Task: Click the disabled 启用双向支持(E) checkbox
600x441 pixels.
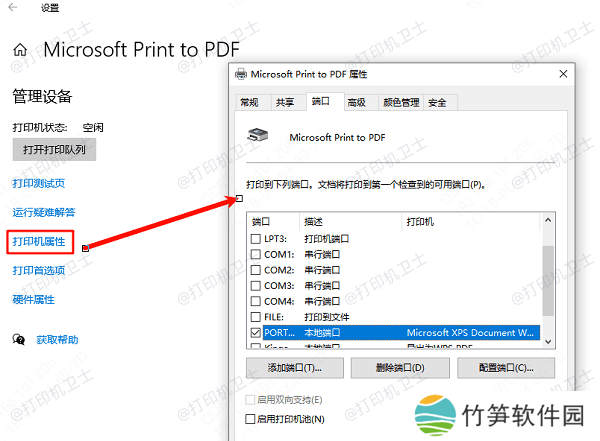Action: tap(250, 400)
